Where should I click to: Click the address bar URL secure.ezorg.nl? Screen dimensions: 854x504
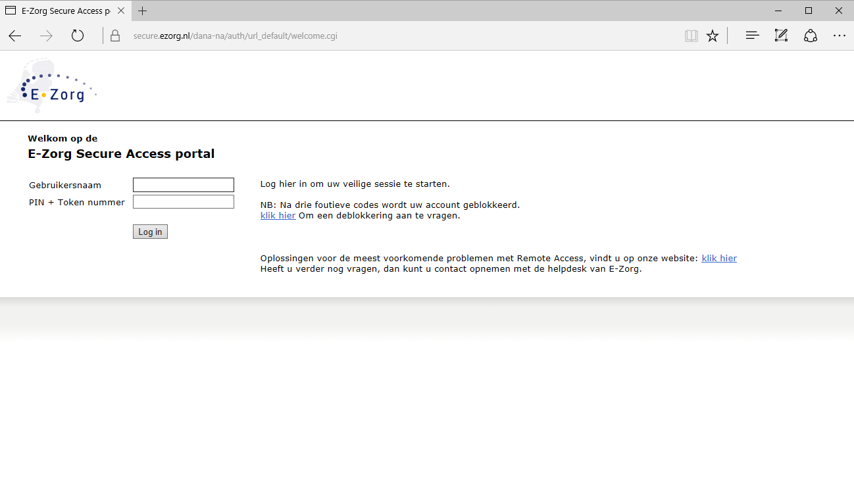(235, 36)
